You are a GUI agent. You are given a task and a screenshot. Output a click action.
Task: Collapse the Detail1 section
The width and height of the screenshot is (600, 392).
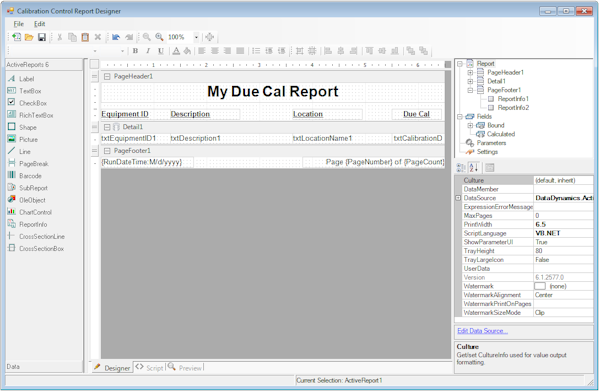pos(107,127)
